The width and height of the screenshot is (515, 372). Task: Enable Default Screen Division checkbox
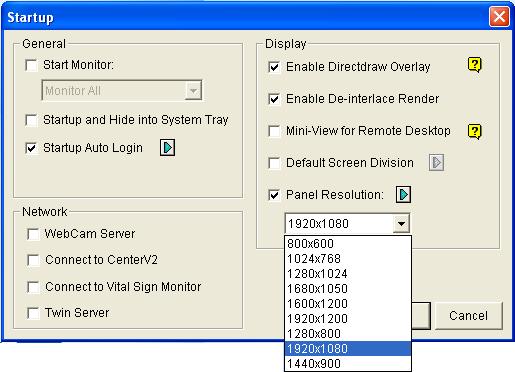[x=274, y=163]
